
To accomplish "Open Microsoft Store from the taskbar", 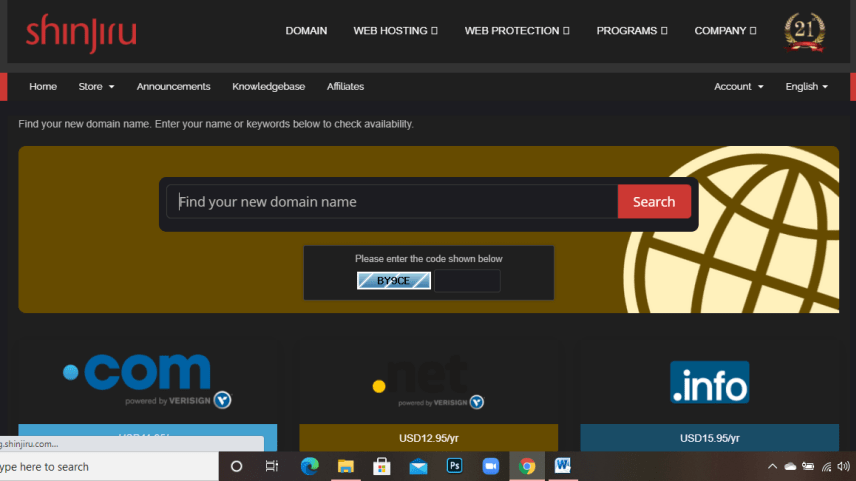I will [382, 466].
